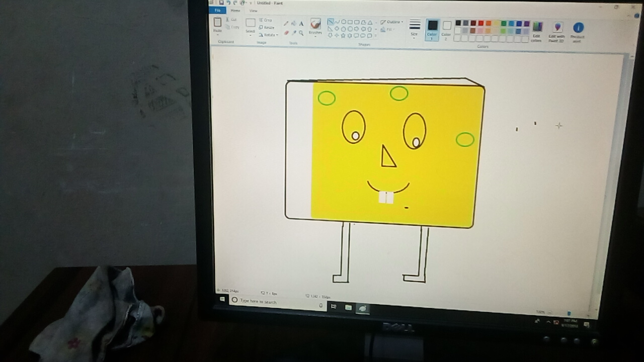Select the Color picker eyedropper tool
The image size is (644, 362).
pos(294,33)
